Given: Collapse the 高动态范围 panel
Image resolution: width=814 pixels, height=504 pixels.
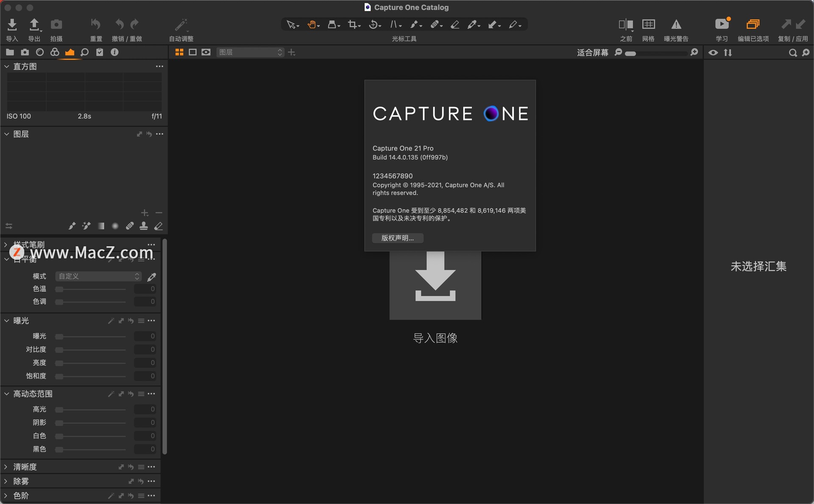Looking at the screenshot, I should 6,394.
